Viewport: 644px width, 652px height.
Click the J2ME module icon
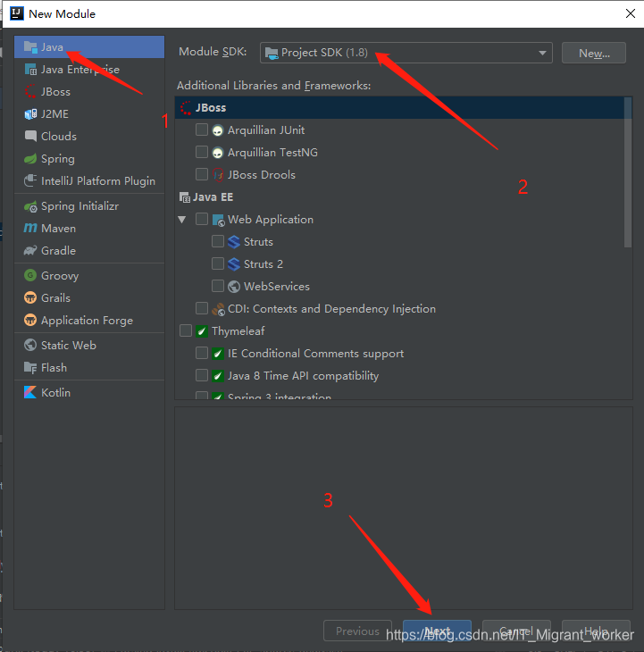coord(30,114)
